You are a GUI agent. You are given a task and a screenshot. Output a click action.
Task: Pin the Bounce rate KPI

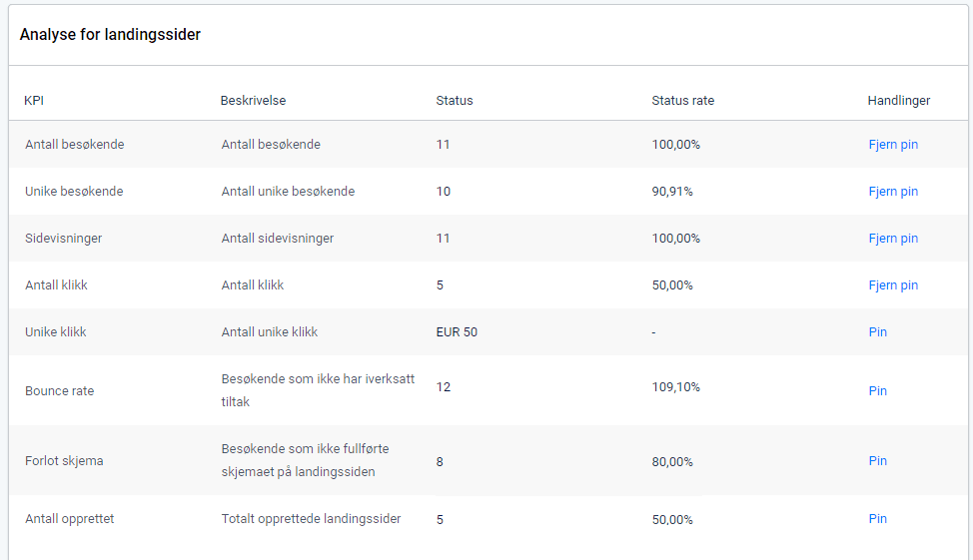(x=877, y=390)
